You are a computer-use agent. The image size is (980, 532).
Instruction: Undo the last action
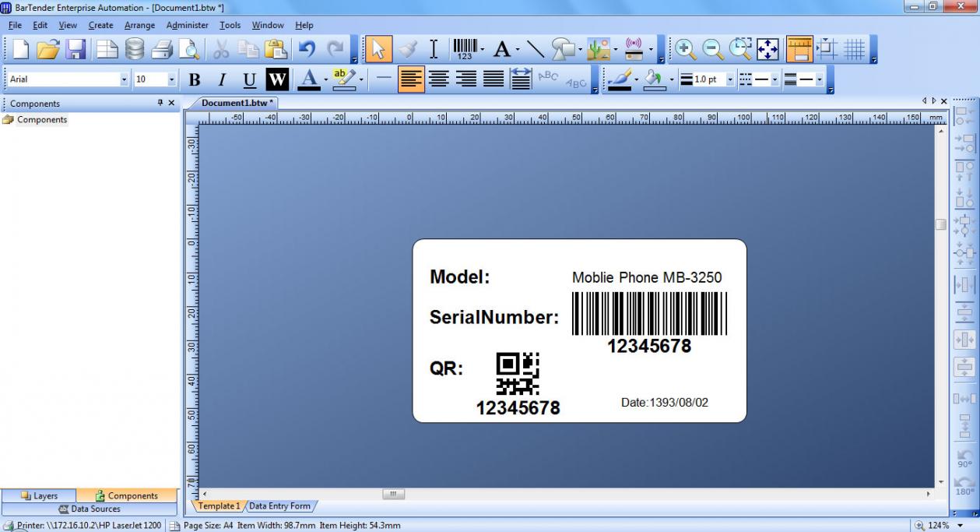[307, 50]
